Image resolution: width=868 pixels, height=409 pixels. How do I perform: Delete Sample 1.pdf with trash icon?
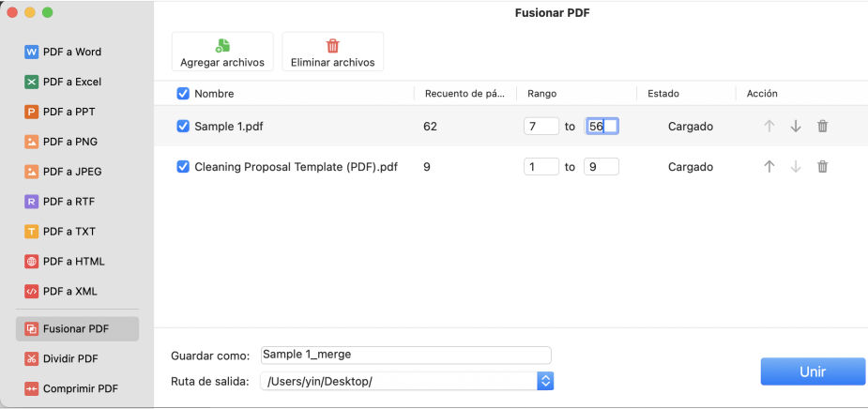(x=823, y=127)
